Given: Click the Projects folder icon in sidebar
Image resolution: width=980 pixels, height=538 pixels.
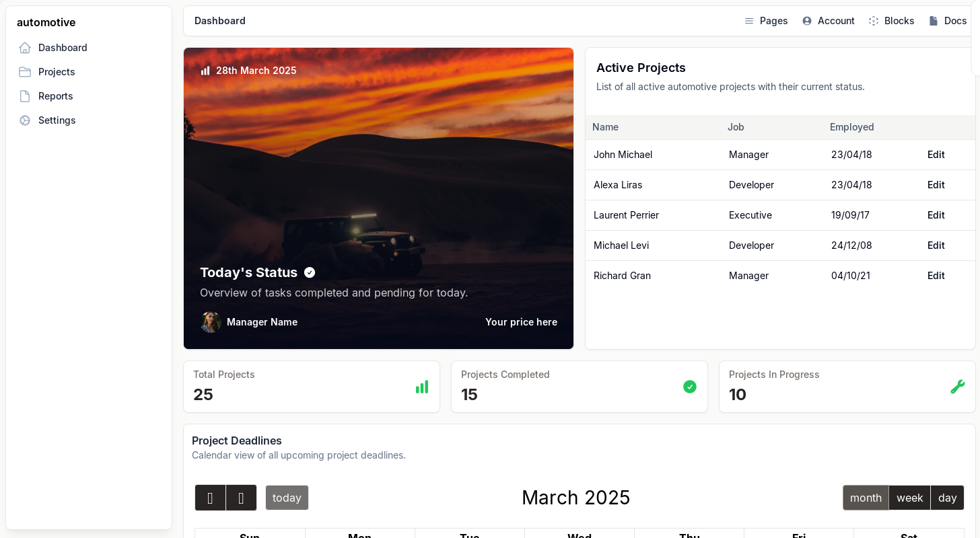Looking at the screenshot, I should click(25, 72).
